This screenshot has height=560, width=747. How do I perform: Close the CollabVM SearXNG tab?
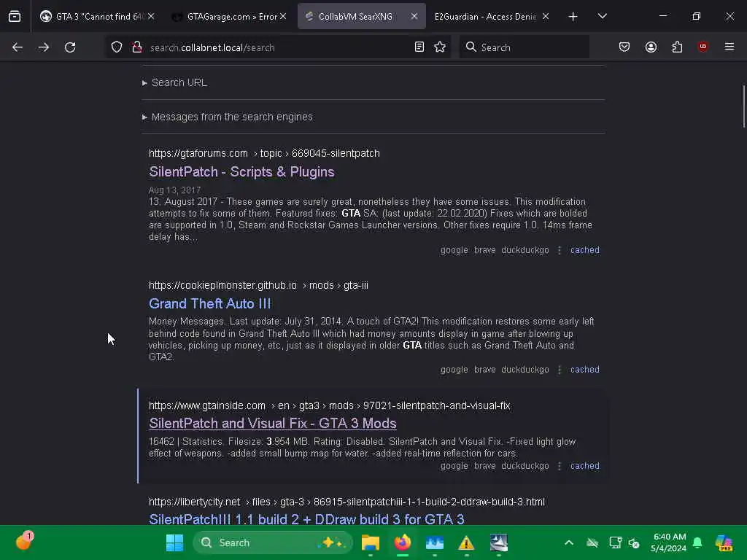(x=414, y=17)
